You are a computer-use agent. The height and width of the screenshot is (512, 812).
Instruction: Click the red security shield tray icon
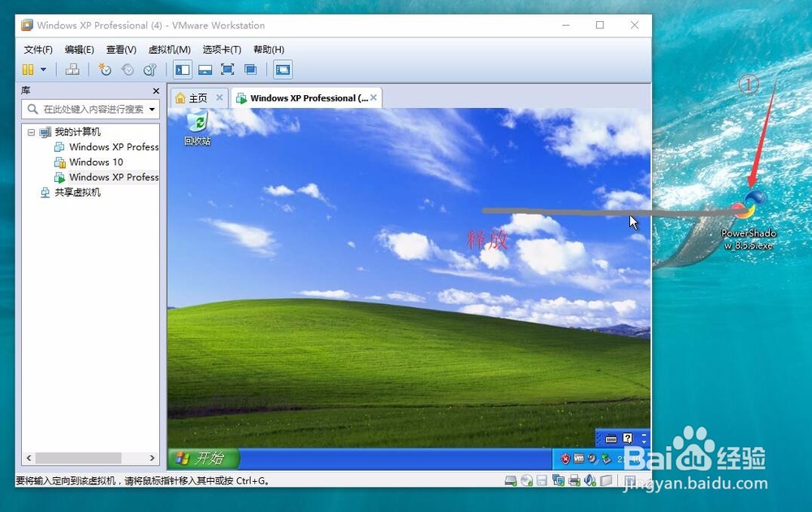coord(565,458)
